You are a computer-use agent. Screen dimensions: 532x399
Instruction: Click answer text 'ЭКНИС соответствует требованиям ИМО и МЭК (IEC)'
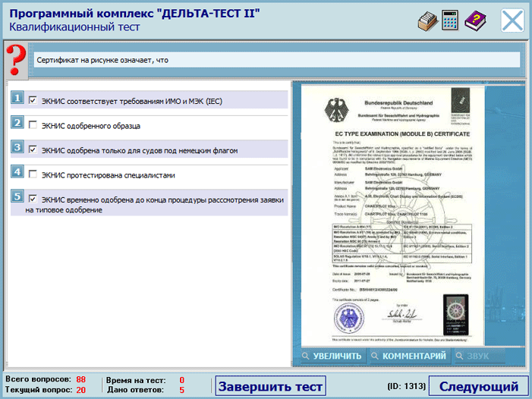(132, 102)
